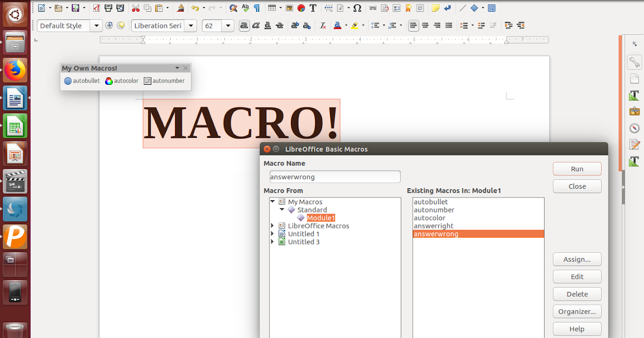Viewport: 644px width, 338px height.
Task: Toggle formatting marks display
Action: tap(257, 8)
